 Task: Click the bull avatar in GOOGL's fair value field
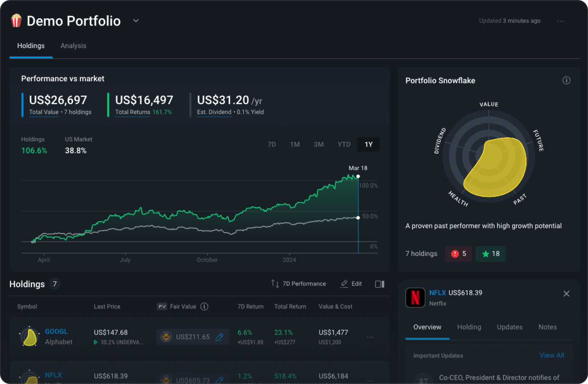(x=165, y=336)
